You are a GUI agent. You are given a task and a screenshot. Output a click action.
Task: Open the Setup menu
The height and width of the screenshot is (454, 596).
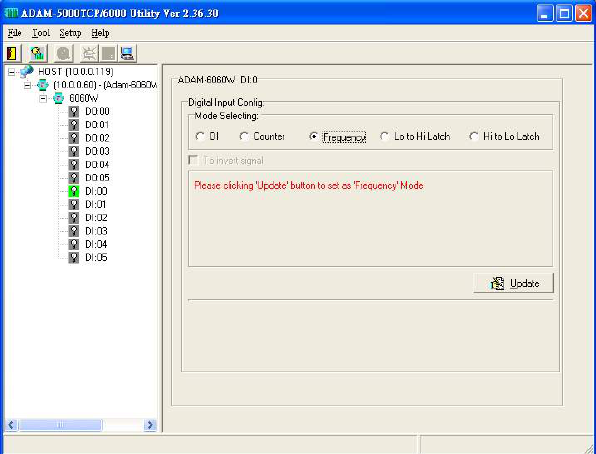[x=70, y=33]
